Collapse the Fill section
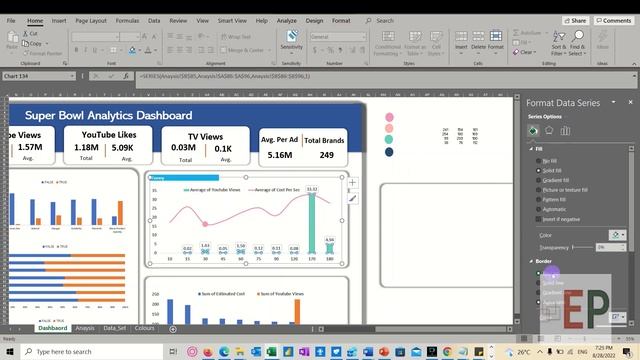 coord(531,149)
